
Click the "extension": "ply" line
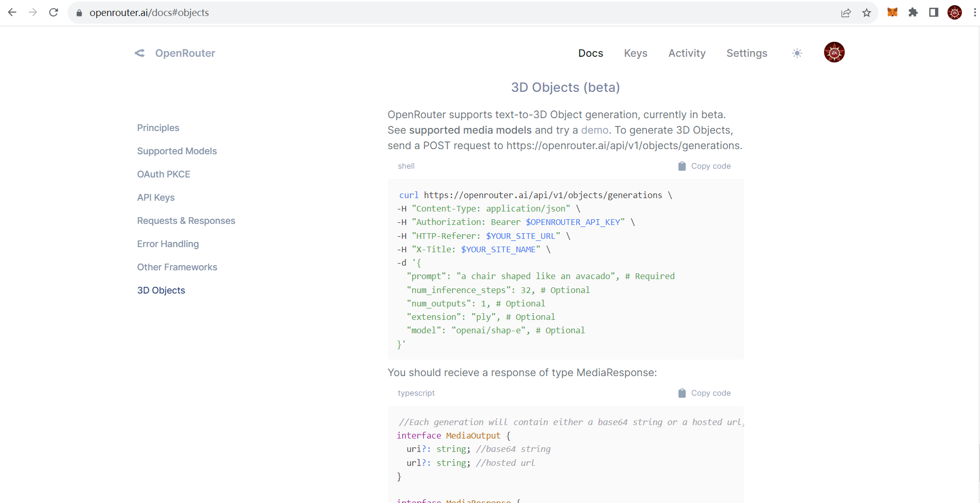[x=481, y=317]
